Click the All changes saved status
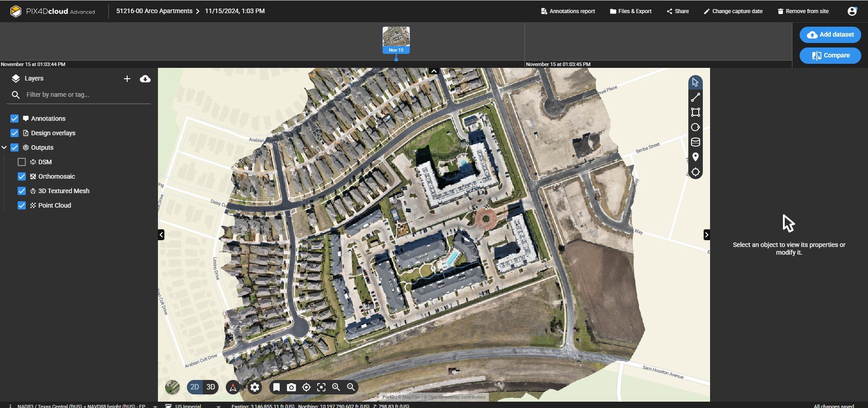The image size is (868, 408). [x=834, y=406]
